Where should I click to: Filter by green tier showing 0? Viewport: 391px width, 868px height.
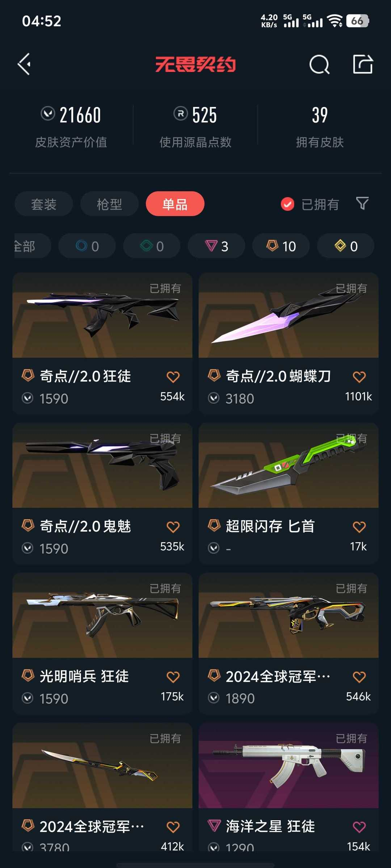152,246
